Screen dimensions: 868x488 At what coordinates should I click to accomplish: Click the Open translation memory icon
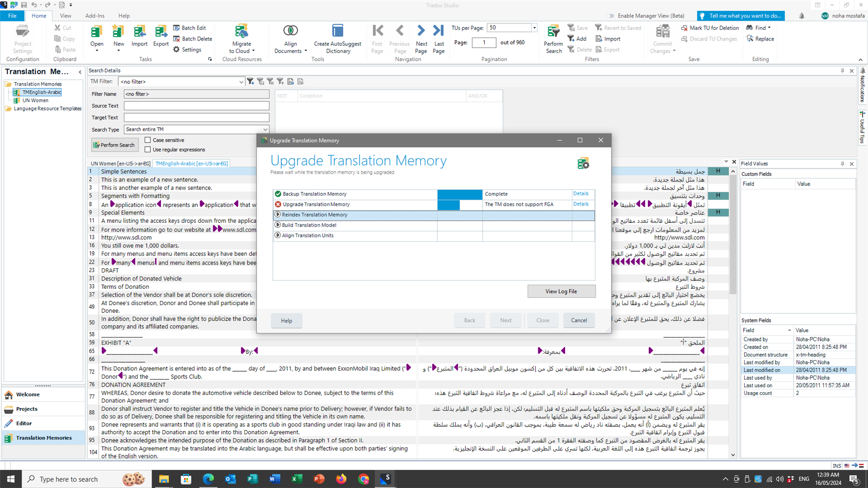pos(96,32)
